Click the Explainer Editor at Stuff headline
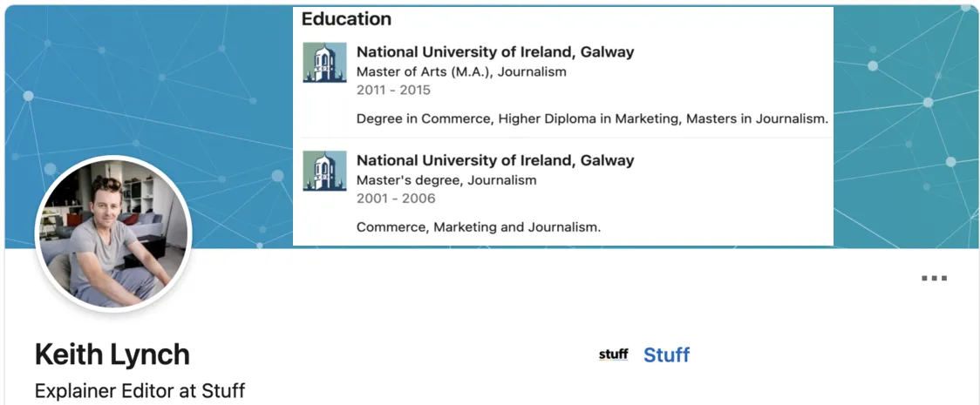This screenshot has width=980, height=405. tap(140, 391)
